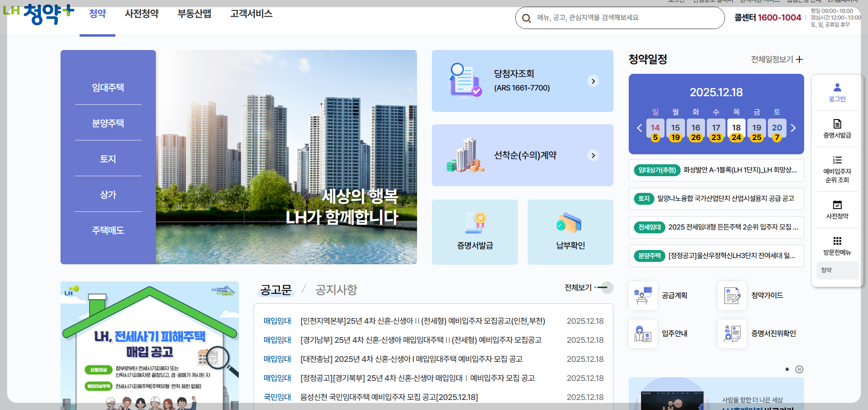Viewport: 868px width, 410px height.
Task: Open 음성신천 국민임대주택 예비입주자 notice
Action: (389, 397)
